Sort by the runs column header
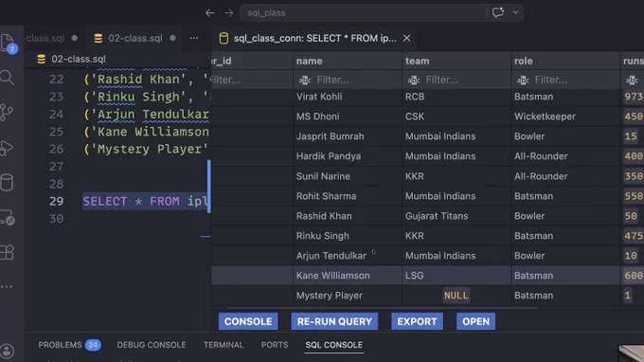 coord(633,61)
